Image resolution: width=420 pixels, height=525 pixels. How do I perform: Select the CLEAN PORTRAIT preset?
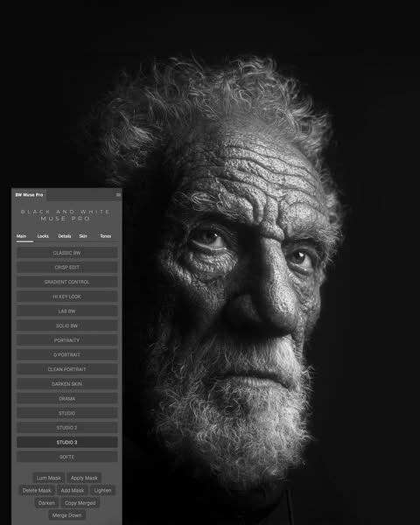click(x=67, y=369)
